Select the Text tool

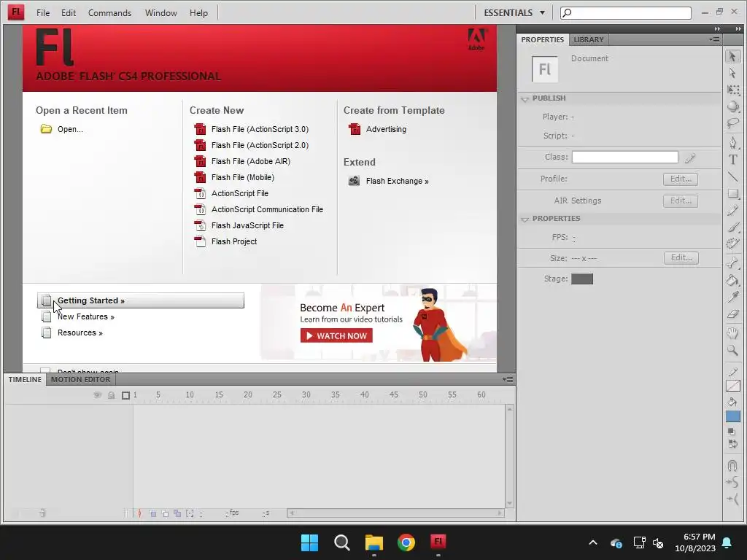coord(732,160)
